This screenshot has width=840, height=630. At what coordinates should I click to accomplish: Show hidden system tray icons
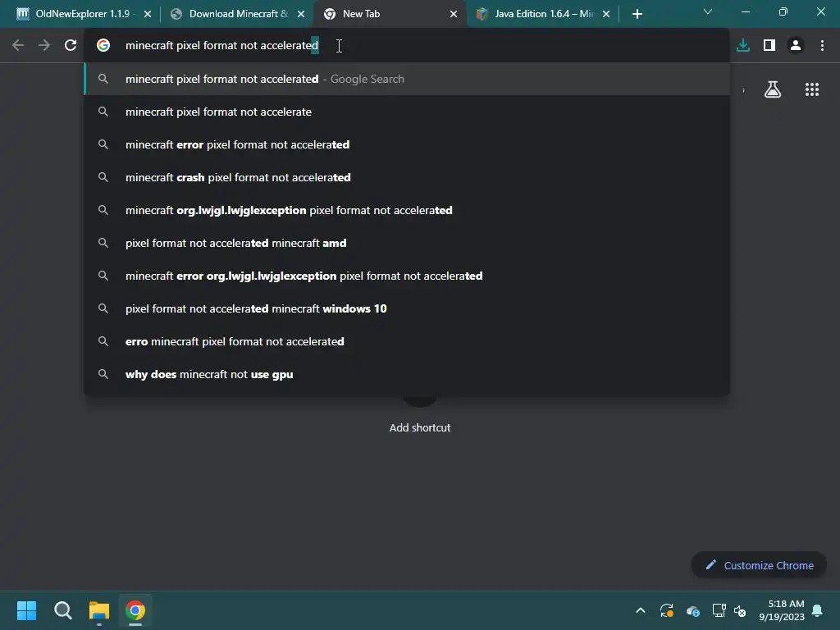pyautogui.click(x=640, y=610)
